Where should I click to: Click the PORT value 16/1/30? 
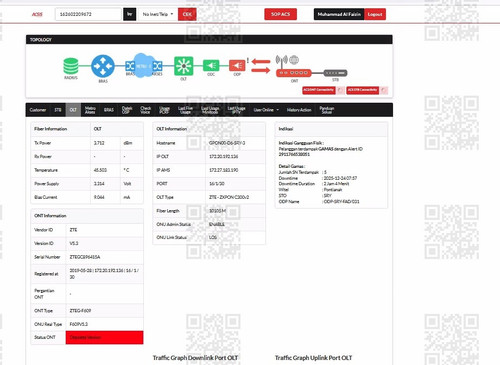[x=217, y=184]
